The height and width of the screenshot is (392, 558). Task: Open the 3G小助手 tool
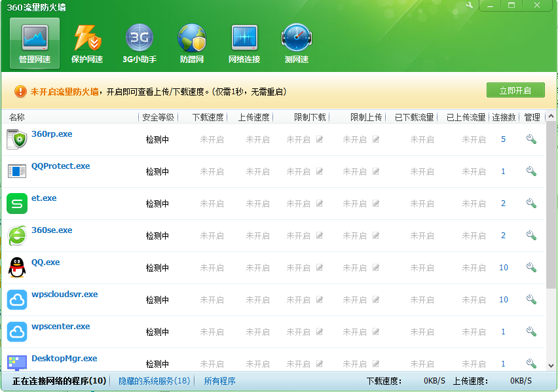(x=139, y=43)
